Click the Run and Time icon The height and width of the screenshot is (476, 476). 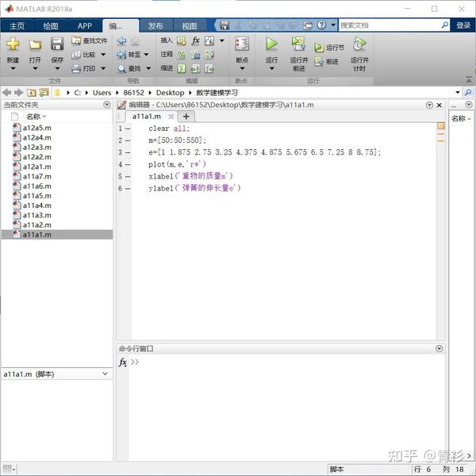click(359, 44)
